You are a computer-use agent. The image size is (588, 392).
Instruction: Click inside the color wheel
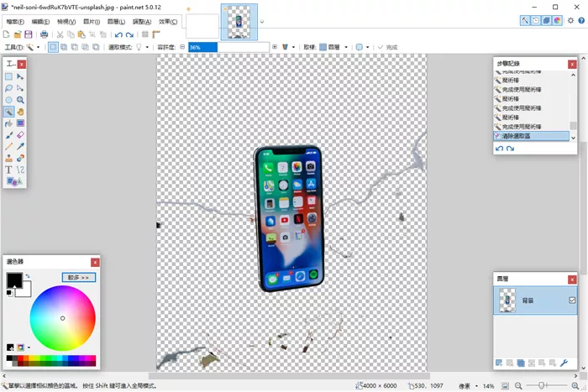[x=63, y=319]
